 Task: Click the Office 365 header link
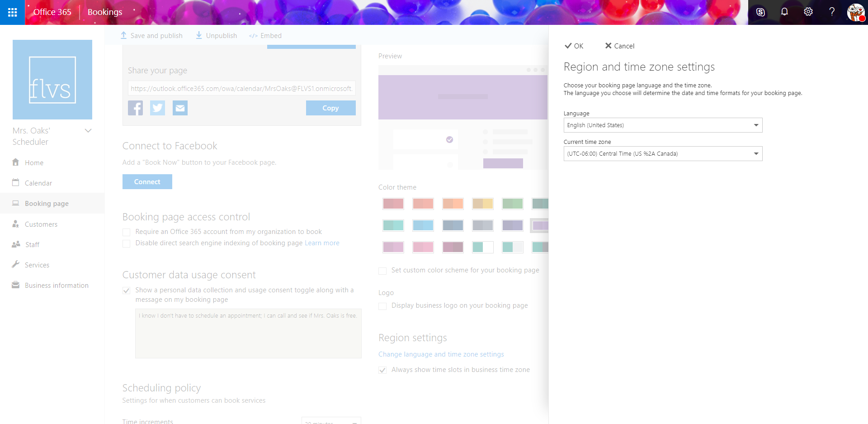coord(52,12)
